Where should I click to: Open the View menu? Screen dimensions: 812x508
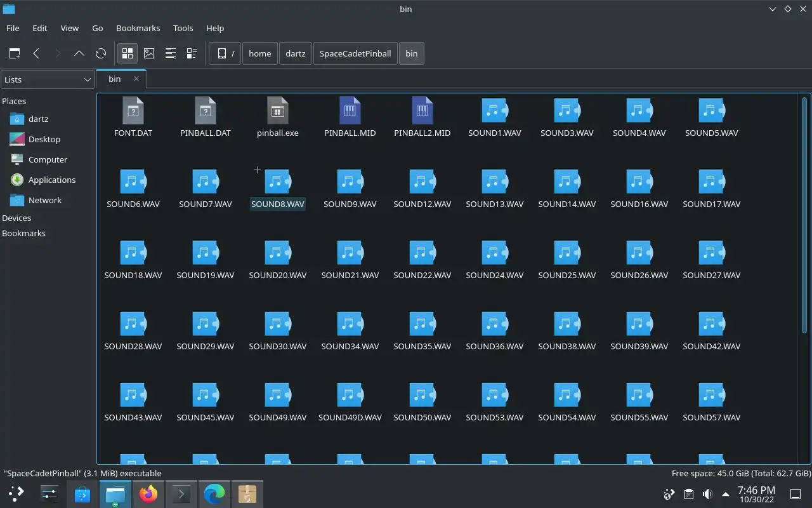pos(69,28)
